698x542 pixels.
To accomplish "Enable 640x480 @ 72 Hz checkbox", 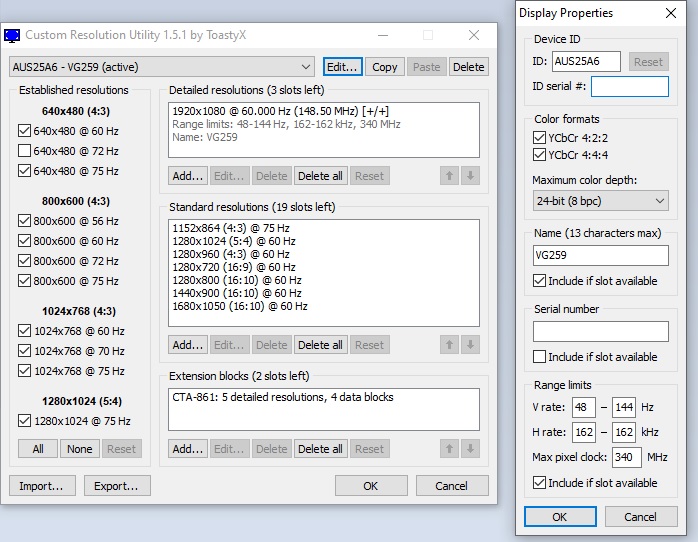I will pos(25,151).
